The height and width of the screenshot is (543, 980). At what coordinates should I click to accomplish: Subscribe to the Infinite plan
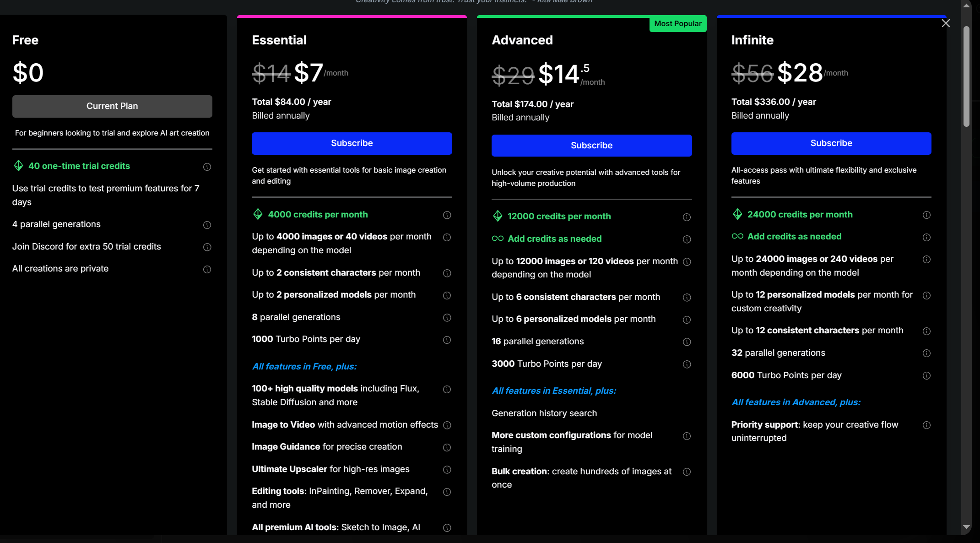point(831,143)
